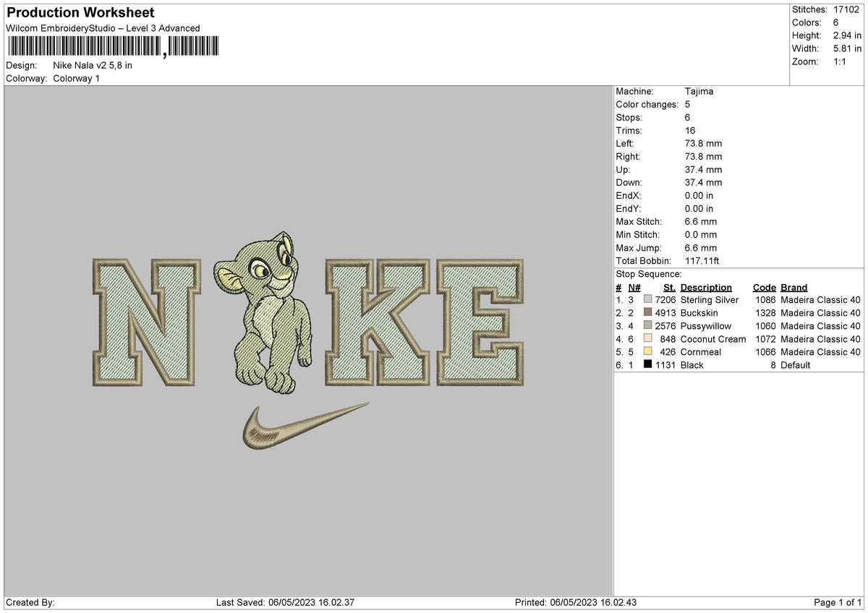Click the embroidered letter N
868x613 pixels.
(147, 322)
